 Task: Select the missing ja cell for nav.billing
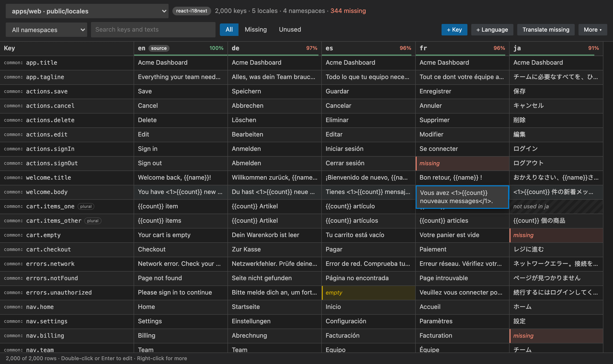tap(556, 336)
